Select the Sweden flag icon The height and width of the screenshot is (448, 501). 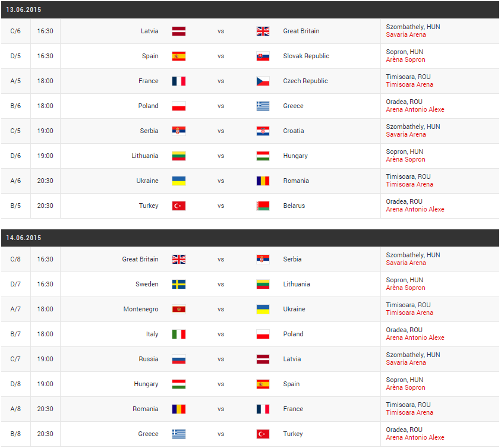pyautogui.click(x=179, y=285)
